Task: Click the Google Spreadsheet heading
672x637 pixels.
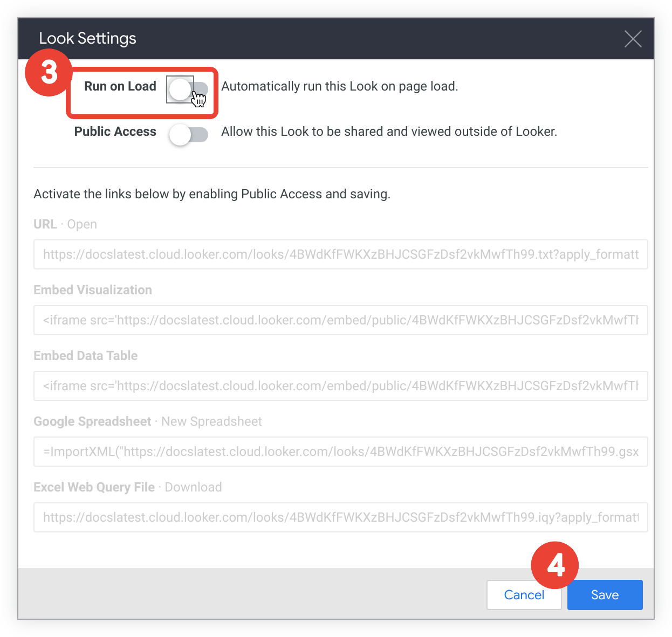Action: point(92,421)
